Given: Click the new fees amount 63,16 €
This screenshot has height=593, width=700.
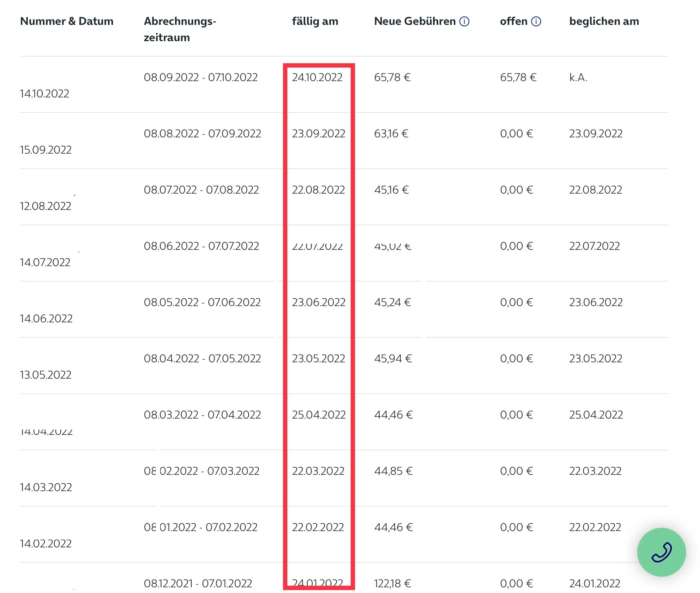Looking at the screenshot, I should click(391, 134).
